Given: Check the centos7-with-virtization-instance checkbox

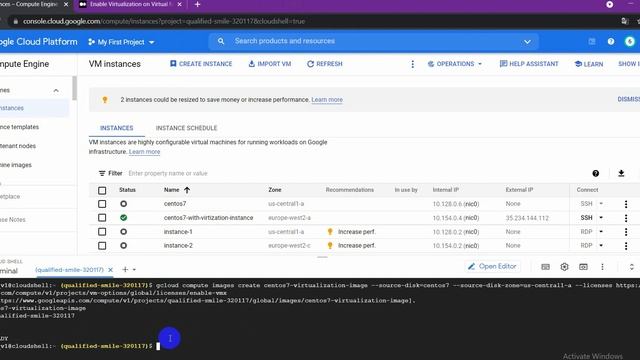Looking at the screenshot, I should click(x=102, y=218).
